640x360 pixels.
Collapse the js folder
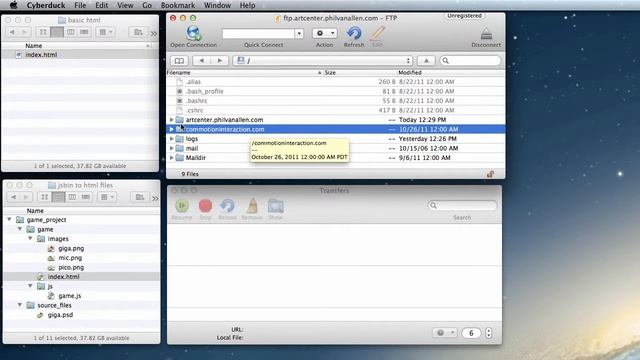tap(30, 286)
